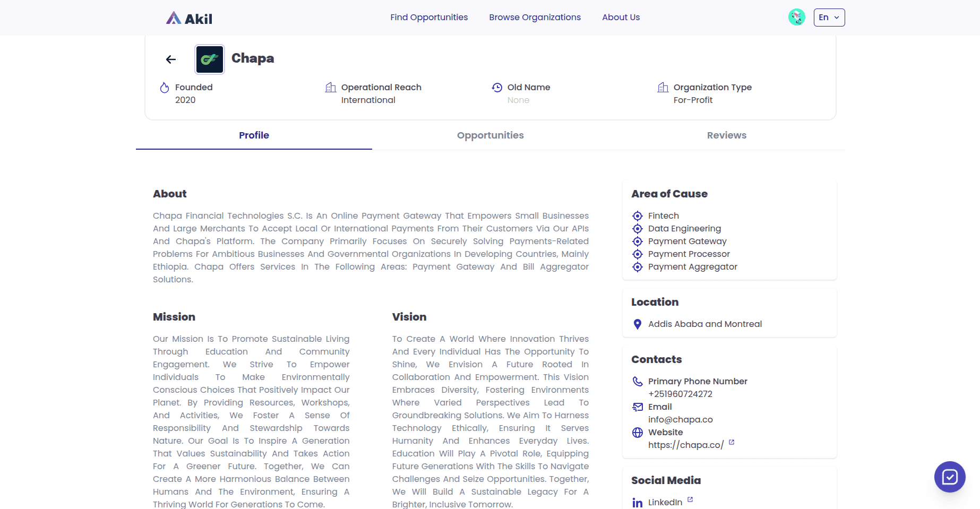Click the Data Engineering cause label
980x509 pixels.
[684, 228]
